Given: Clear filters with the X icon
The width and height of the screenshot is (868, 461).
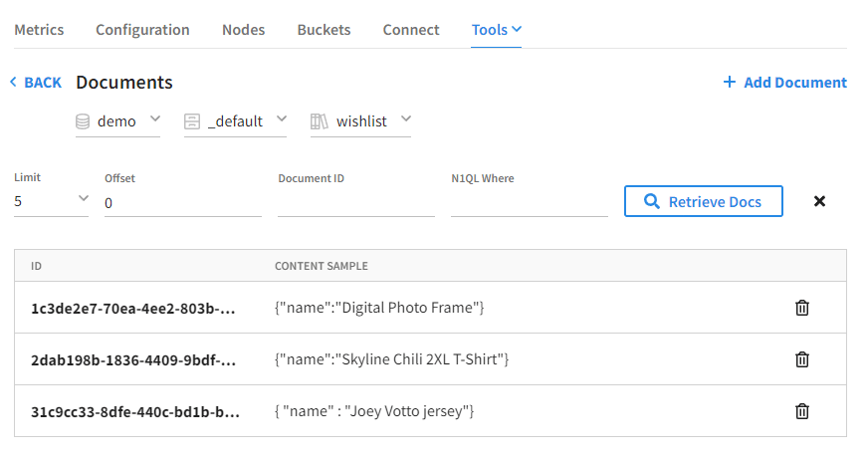Looking at the screenshot, I should 820,201.
